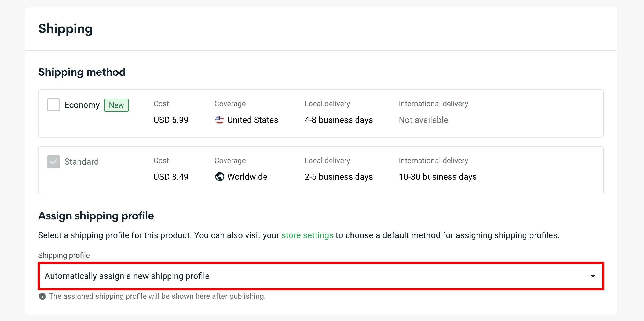Open the Shipping profile dropdown
644x321 pixels.
point(321,276)
